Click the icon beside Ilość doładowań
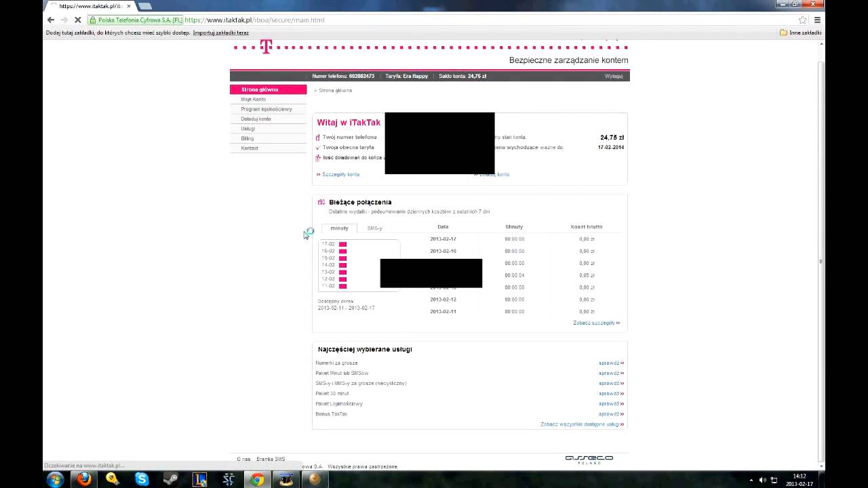Screen dimensions: 868x488 [x=318, y=158]
